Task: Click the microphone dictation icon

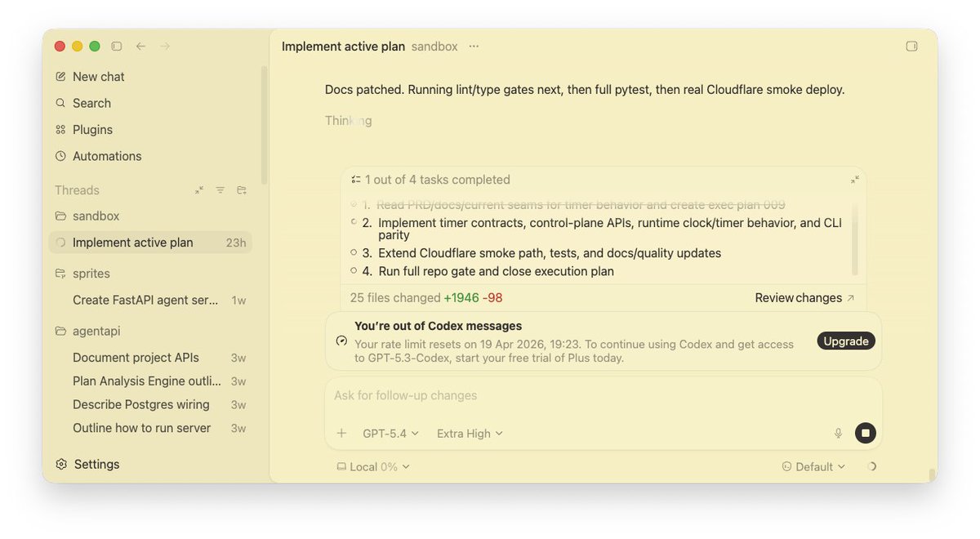Action: point(838,434)
